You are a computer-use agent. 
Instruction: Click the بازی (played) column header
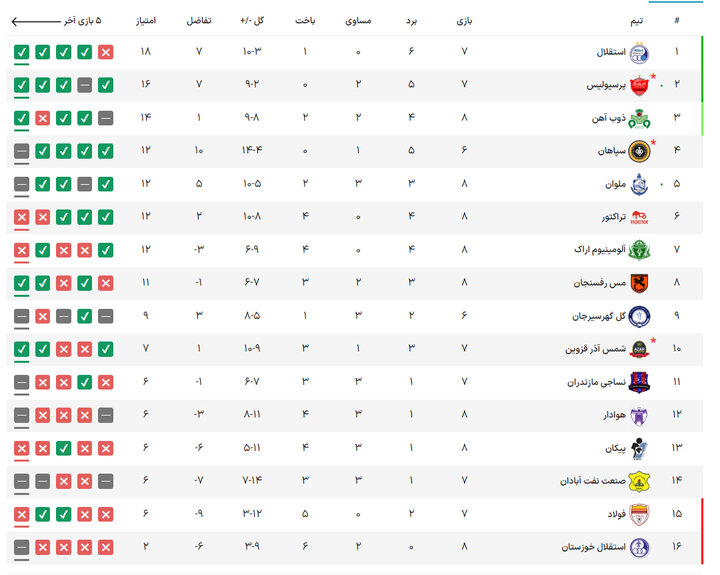click(464, 20)
